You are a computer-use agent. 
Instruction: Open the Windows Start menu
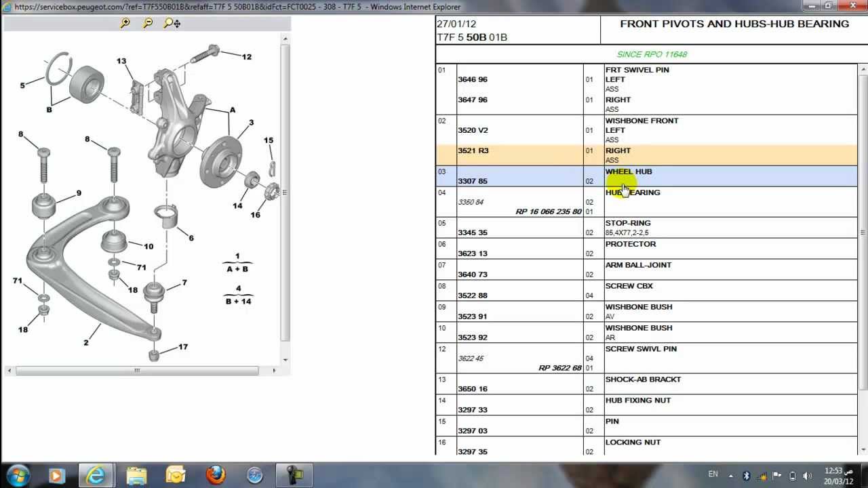[18, 474]
